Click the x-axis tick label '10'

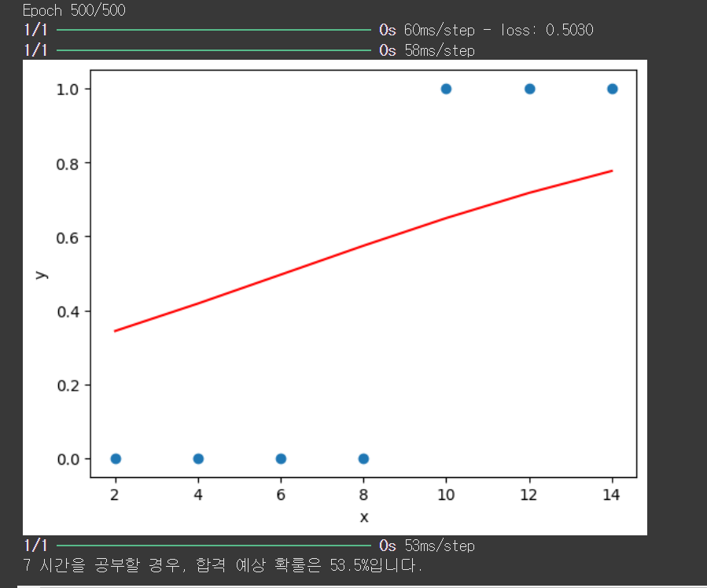click(x=446, y=494)
